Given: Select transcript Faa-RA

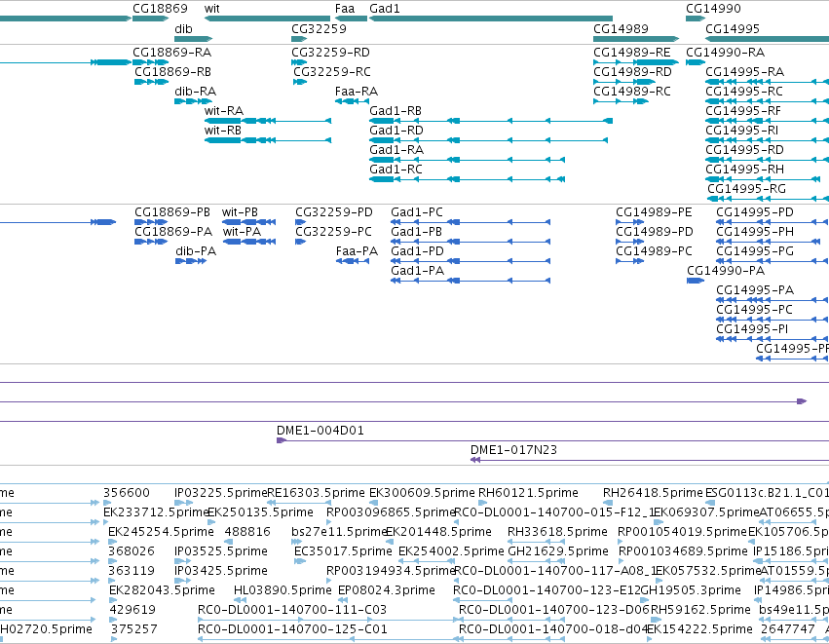Looking at the screenshot, I should click(x=352, y=101).
